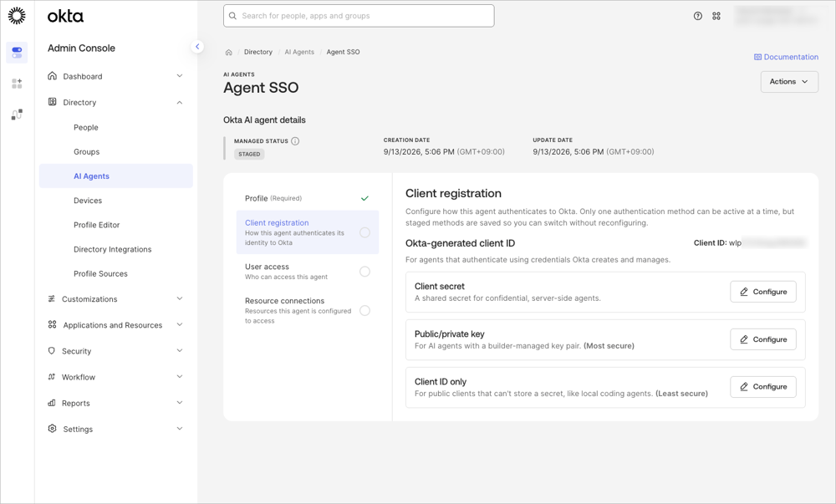Click the User access status circle

pos(364,272)
